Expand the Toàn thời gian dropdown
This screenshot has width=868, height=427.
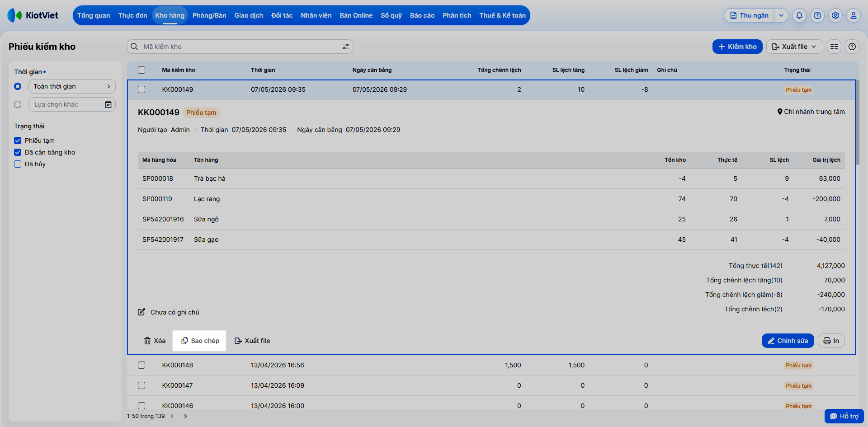pyautogui.click(x=72, y=86)
